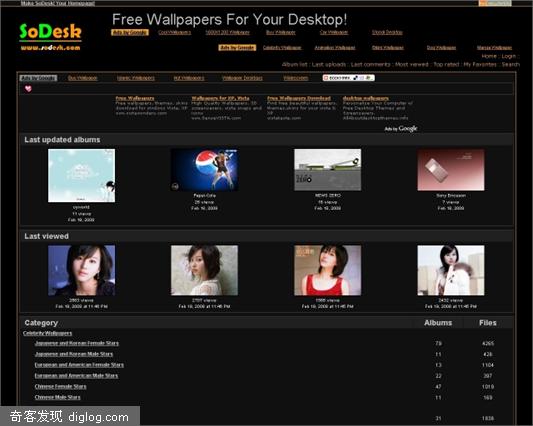Open last viewed close-up face on blue background
This screenshot has width=533, height=426.
(82, 270)
